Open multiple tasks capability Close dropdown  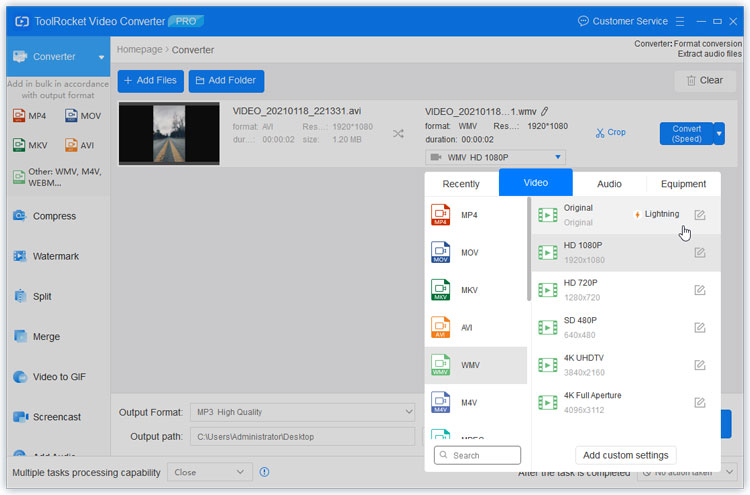point(210,472)
